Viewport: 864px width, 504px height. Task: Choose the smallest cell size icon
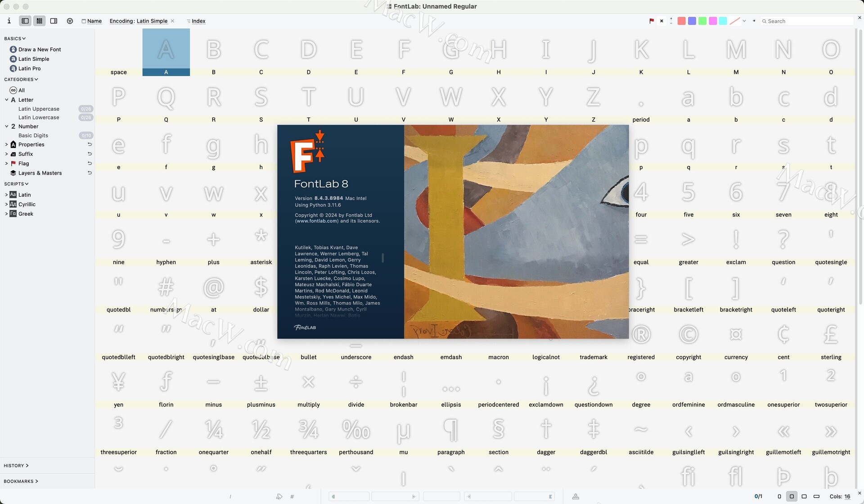tap(779, 496)
